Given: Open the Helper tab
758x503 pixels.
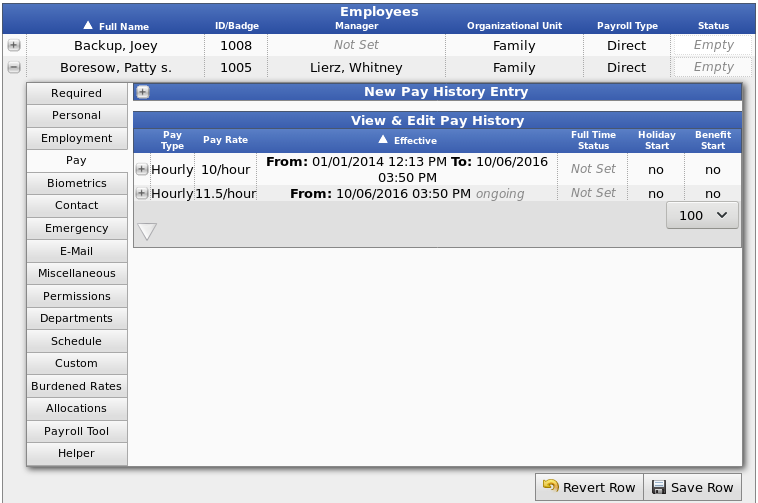Looking at the screenshot, I should (77, 453).
